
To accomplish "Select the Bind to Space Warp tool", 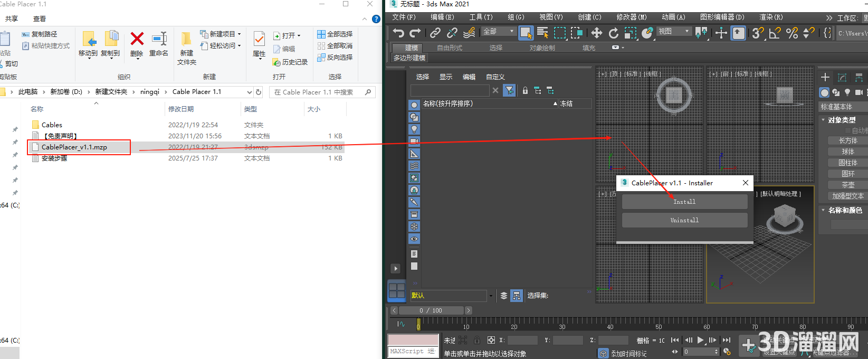I will 469,33.
